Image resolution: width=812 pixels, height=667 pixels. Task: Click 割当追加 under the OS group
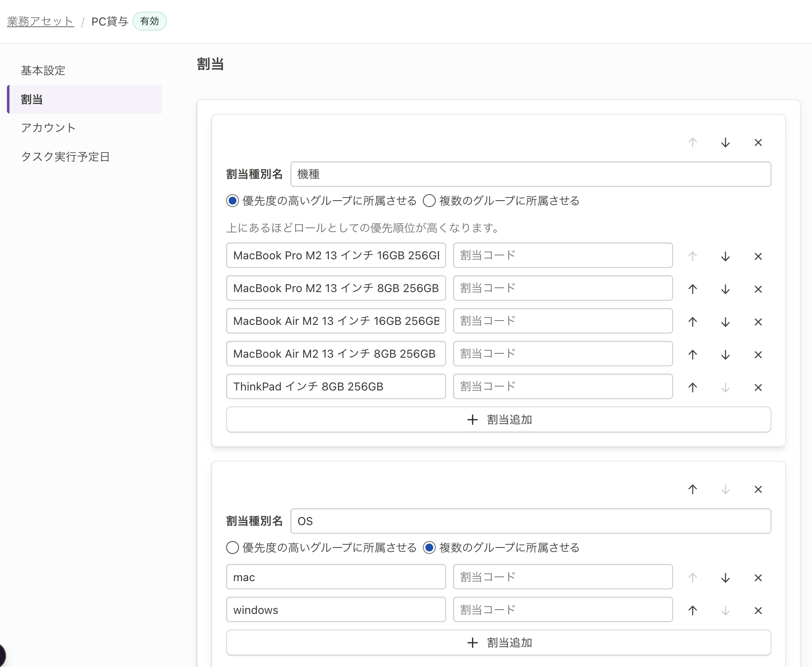point(498,643)
